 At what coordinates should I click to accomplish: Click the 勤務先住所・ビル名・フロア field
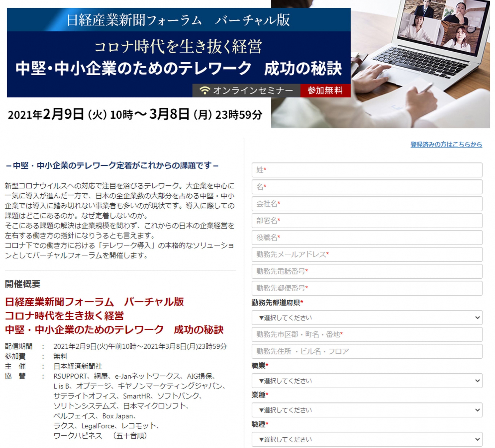367,351
